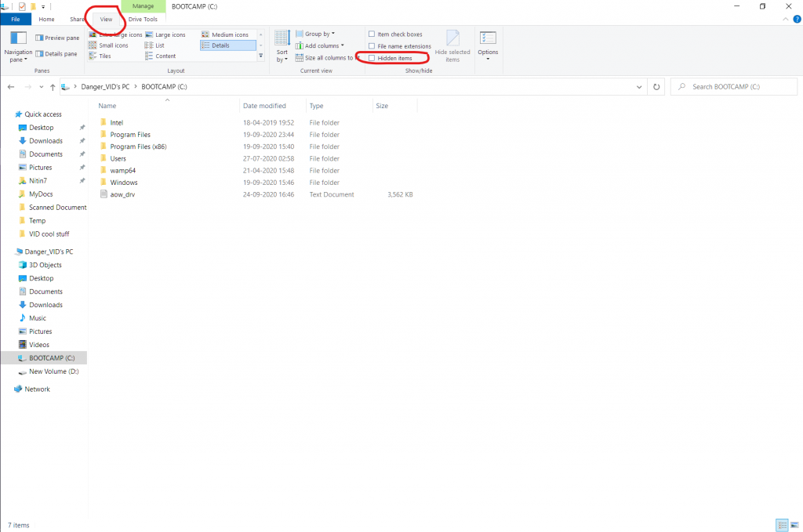Refresh the BOOTCAMP (C:) folder
The image size is (803, 532).
(x=656, y=87)
